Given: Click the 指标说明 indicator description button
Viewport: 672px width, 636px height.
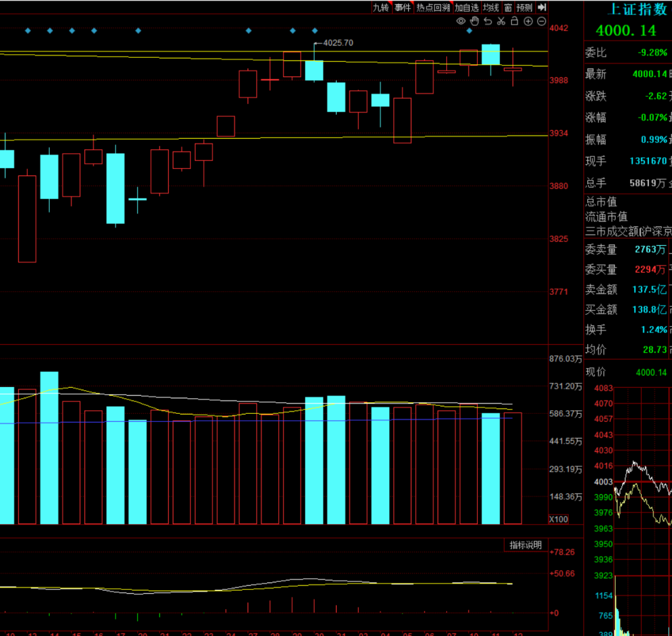Looking at the screenshot, I should click(526, 545).
